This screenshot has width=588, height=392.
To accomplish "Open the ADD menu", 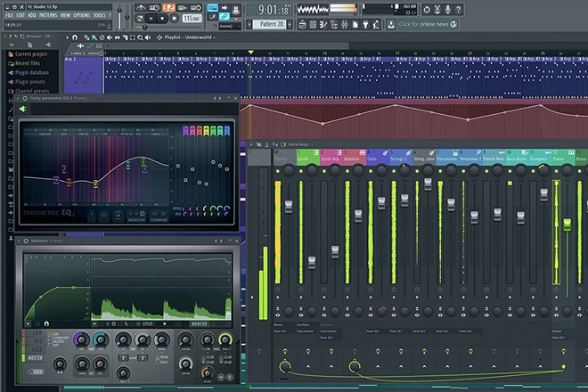I will 32,15.
